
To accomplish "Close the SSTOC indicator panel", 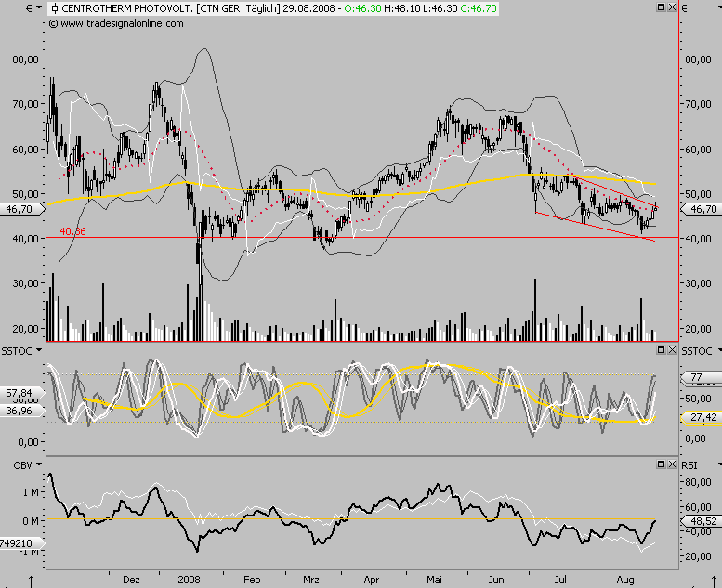I will pyautogui.click(x=672, y=350).
